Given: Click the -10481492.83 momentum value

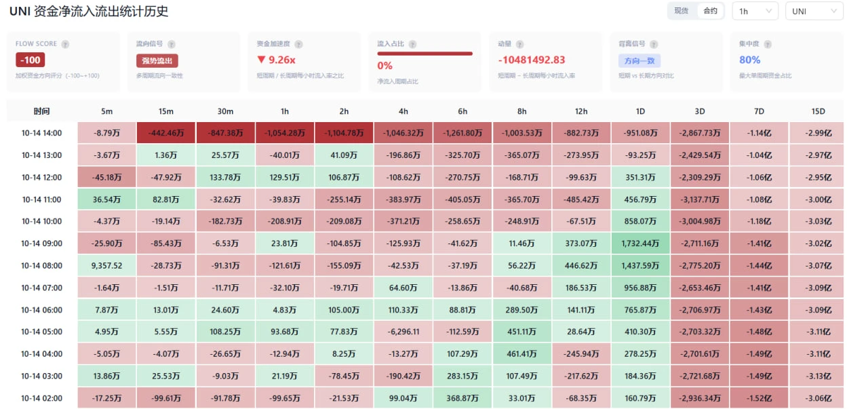Looking at the screenshot, I should point(532,60).
